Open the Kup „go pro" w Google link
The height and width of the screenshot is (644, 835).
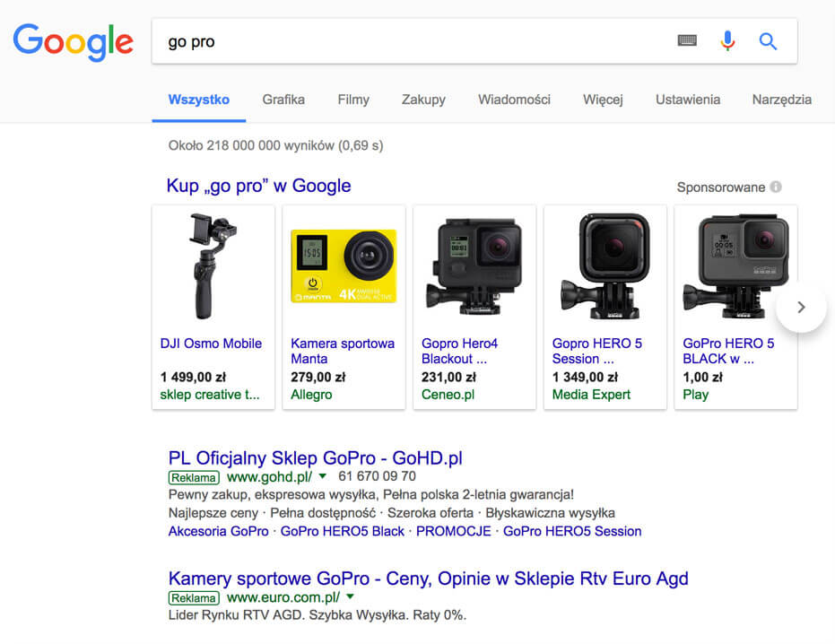[259, 186]
